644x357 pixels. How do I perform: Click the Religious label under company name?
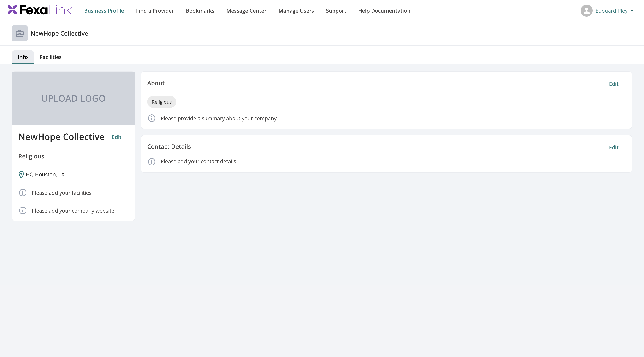tap(31, 156)
